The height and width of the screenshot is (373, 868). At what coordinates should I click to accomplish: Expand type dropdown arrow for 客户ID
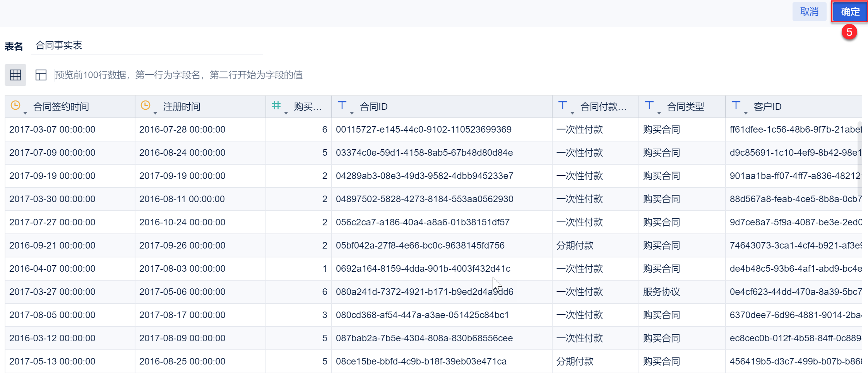pyautogui.click(x=746, y=113)
